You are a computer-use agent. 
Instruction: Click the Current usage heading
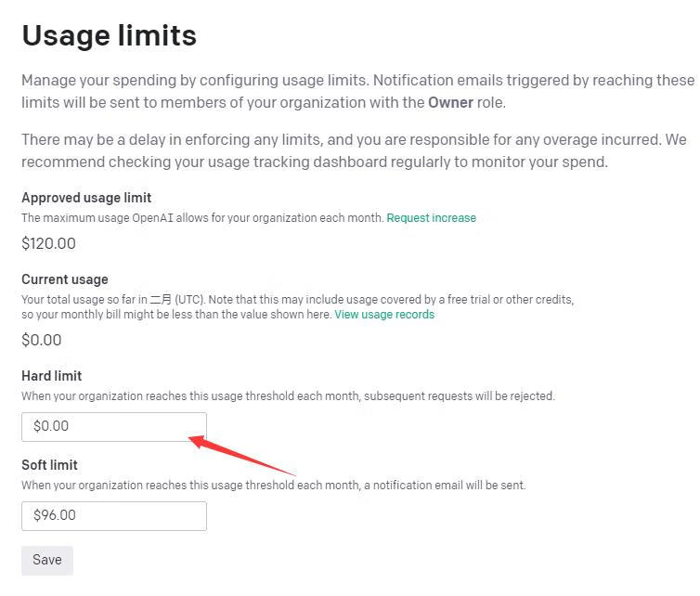(x=65, y=279)
